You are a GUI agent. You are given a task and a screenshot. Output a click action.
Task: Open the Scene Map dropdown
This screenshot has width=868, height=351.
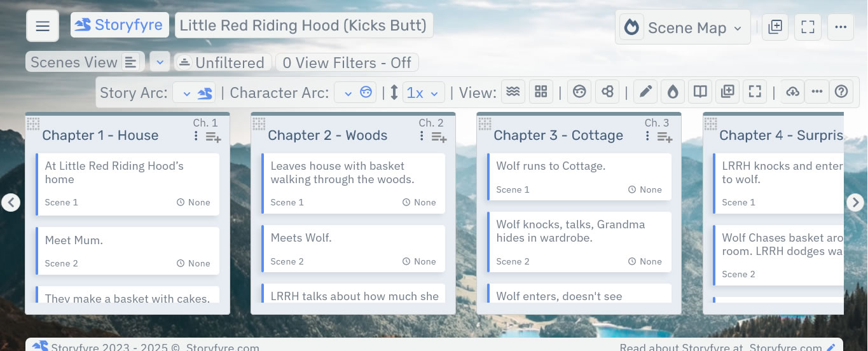(683, 27)
